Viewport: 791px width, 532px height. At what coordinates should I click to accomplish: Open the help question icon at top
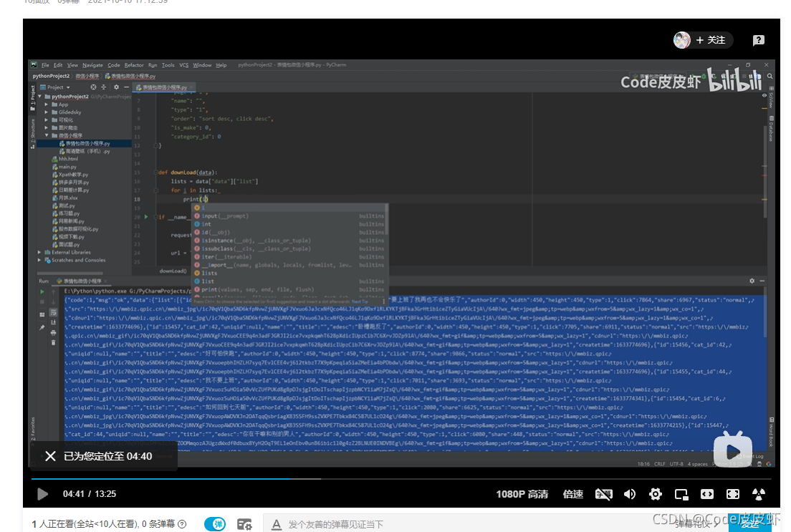coord(758,40)
